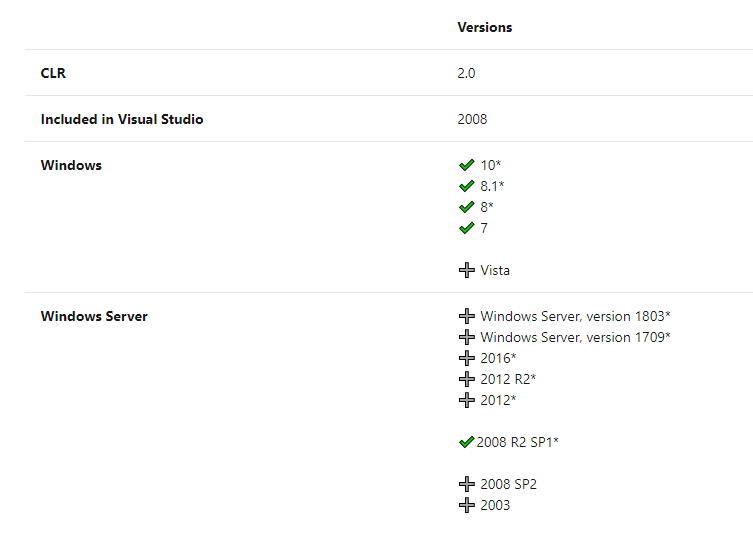
Task: Click the green checkmark beside Windows 7
Action: [x=466, y=228]
